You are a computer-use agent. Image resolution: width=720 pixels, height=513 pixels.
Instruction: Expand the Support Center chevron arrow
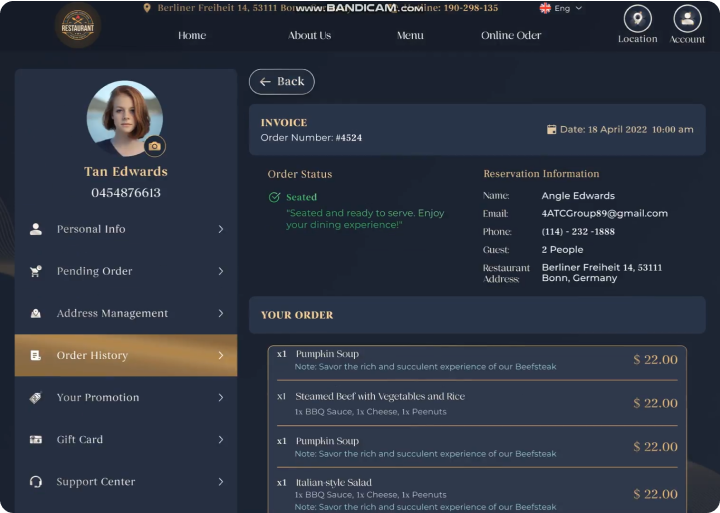(x=220, y=481)
